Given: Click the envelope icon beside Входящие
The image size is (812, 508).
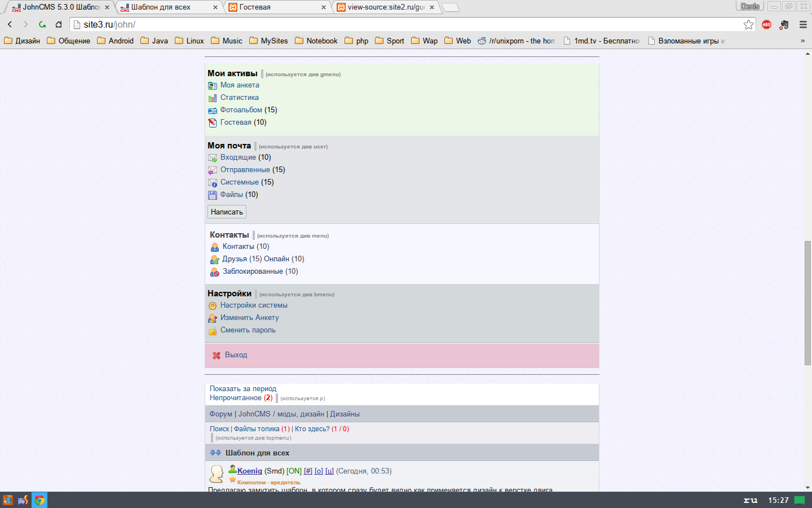Looking at the screenshot, I should coord(213,158).
